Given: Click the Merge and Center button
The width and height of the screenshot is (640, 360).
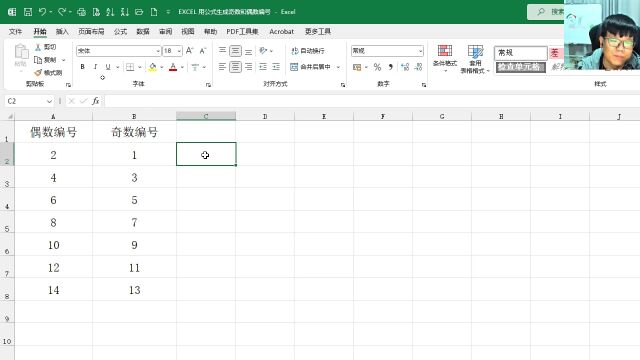Looking at the screenshot, I should [311, 67].
